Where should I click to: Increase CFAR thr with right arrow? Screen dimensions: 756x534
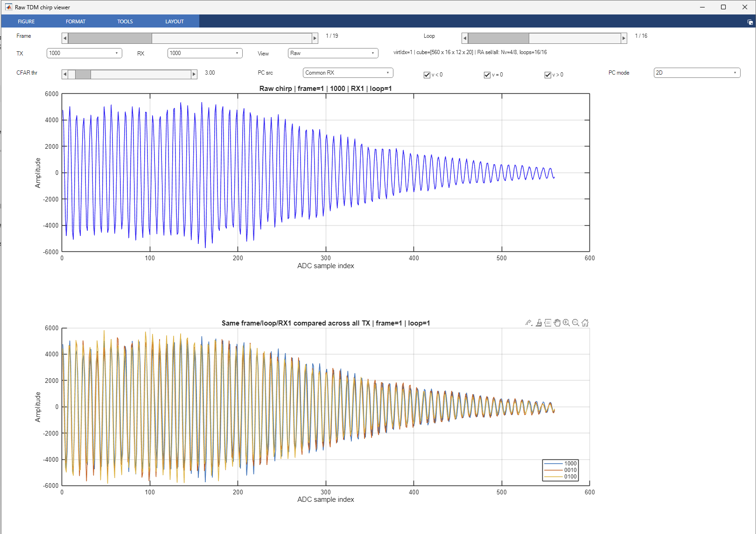click(x=194, y=74)
